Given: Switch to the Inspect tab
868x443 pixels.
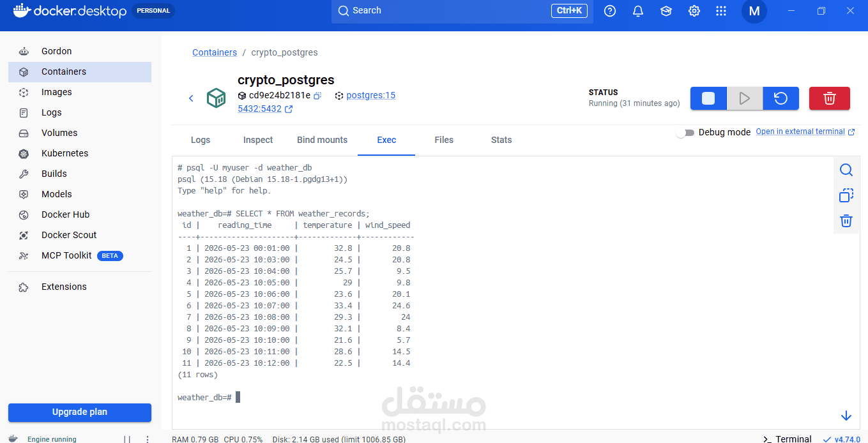Looking at the screenshot, I should (x=258, y=140).
